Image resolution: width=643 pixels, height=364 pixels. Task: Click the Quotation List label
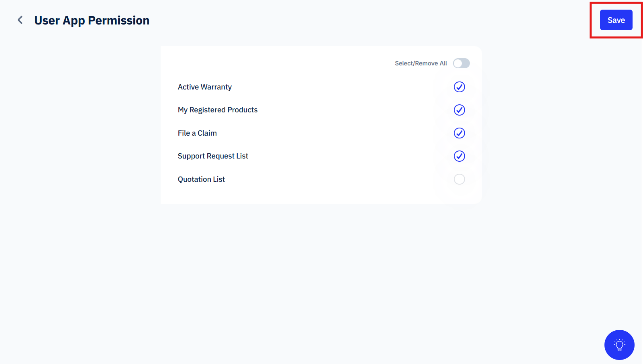click(x=201, y=179)
